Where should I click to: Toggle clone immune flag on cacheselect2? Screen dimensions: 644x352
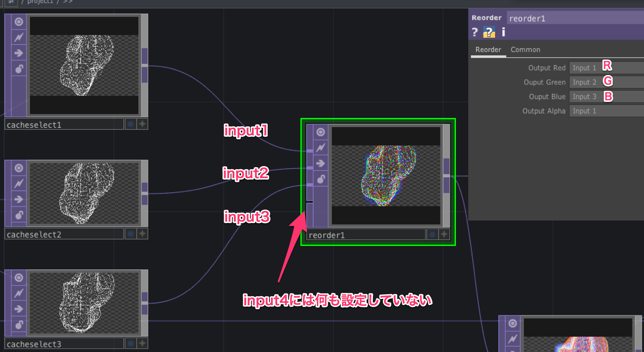19,183
